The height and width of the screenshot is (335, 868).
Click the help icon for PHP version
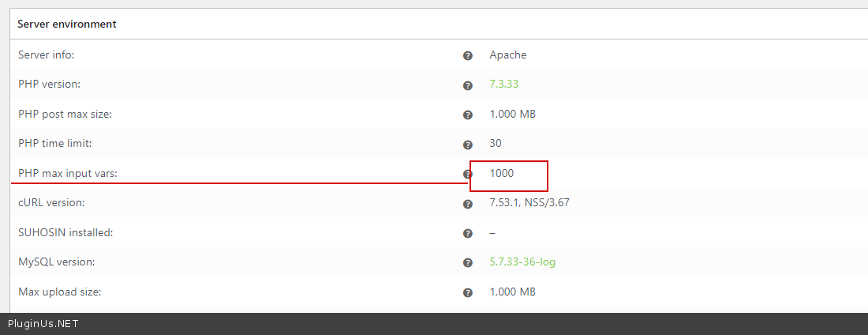click(468, 85)
